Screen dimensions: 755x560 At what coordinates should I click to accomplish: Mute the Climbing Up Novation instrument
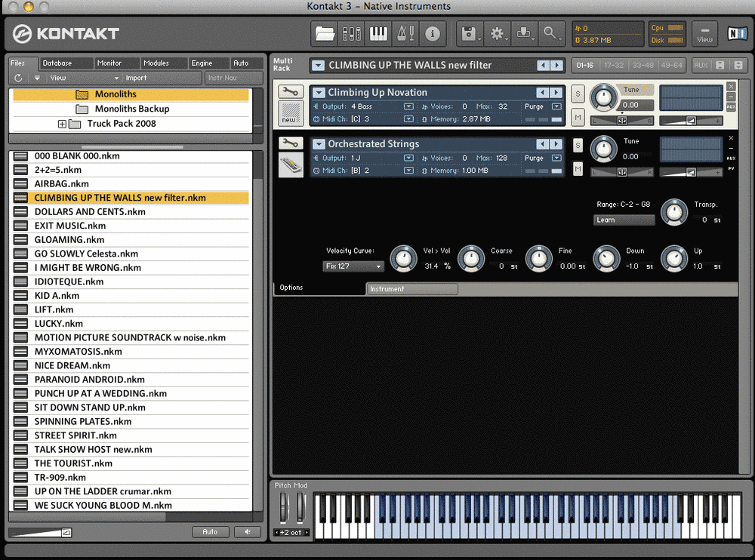[578, 117]
